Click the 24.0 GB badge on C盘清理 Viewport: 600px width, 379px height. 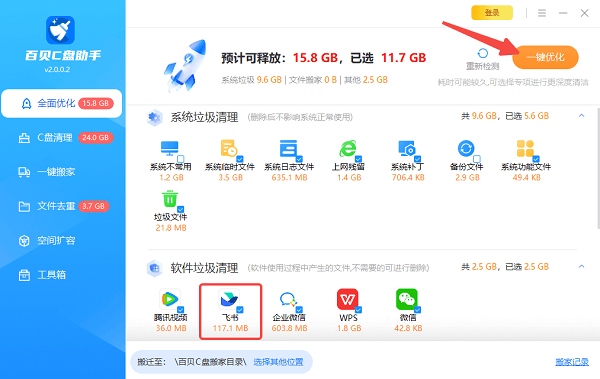point(96,137)
